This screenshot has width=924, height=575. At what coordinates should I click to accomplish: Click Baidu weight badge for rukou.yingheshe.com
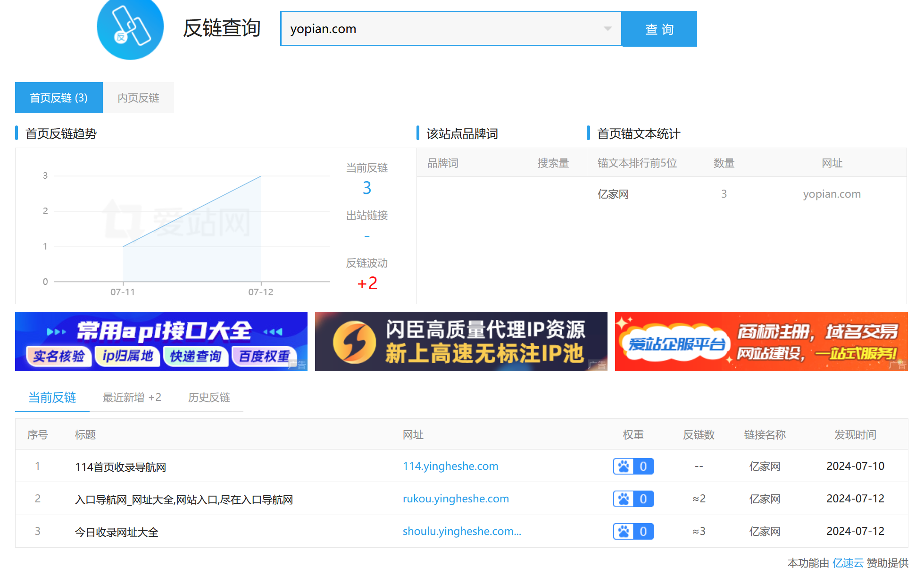pos(633,499)
